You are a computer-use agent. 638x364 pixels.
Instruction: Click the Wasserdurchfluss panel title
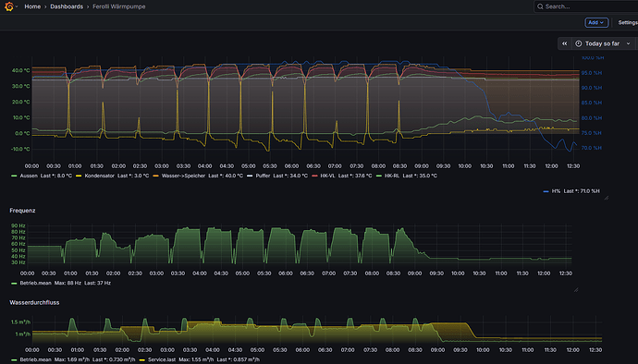coord(34,302)
